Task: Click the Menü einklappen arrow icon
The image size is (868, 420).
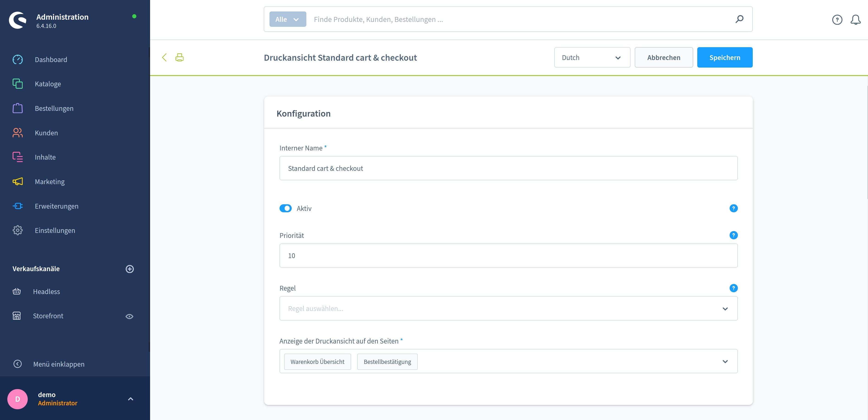Action: [x=17, y=364]
